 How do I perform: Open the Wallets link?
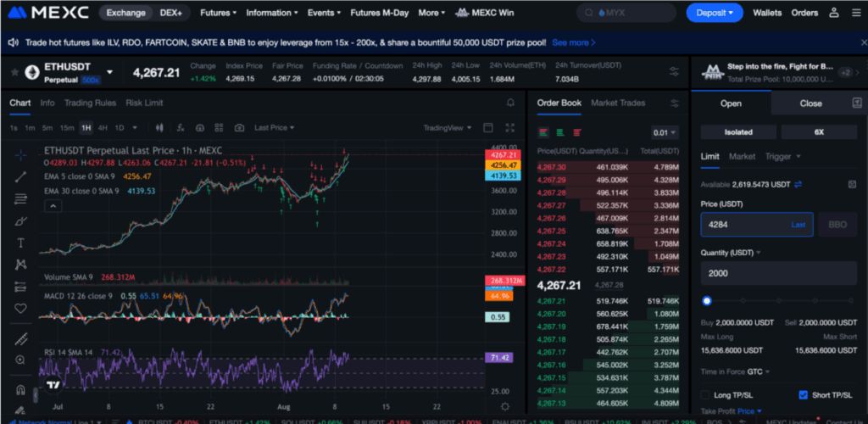(767, 13)
